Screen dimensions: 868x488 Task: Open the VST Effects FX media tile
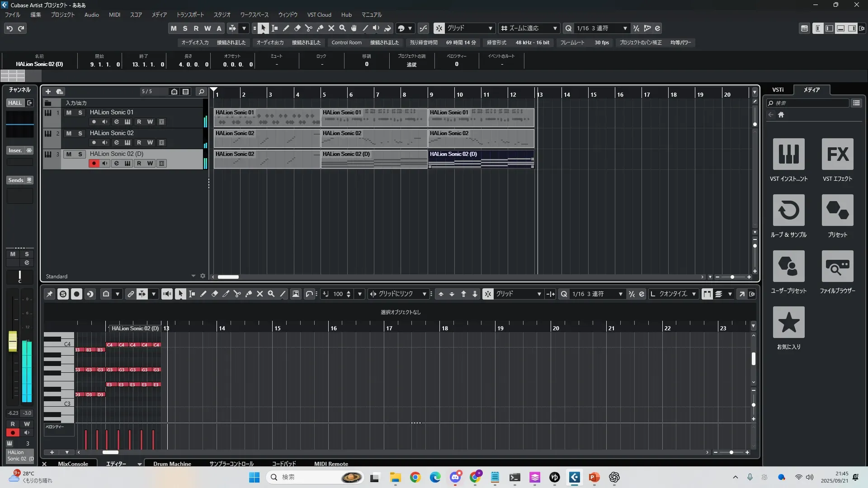coord(837,154)
